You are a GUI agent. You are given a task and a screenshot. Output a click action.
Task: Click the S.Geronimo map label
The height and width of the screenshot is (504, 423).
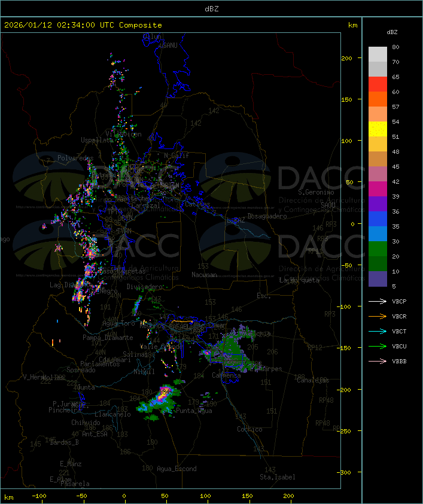pyautogui.click(x=316, y=192)
